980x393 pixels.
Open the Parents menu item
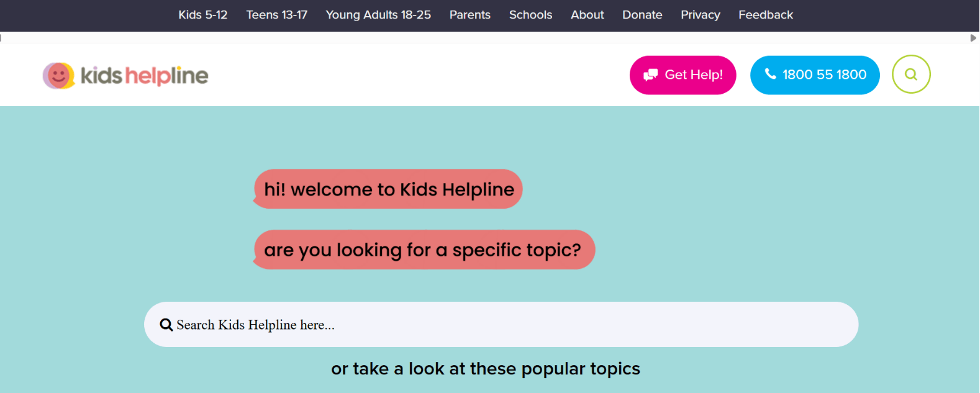tap(470, 15)
